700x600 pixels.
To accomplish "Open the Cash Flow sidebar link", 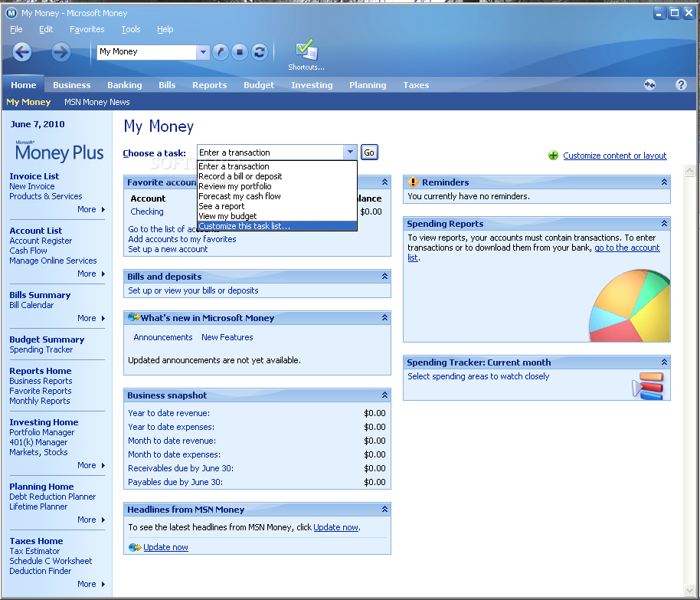I will click(x=28, y=251).
